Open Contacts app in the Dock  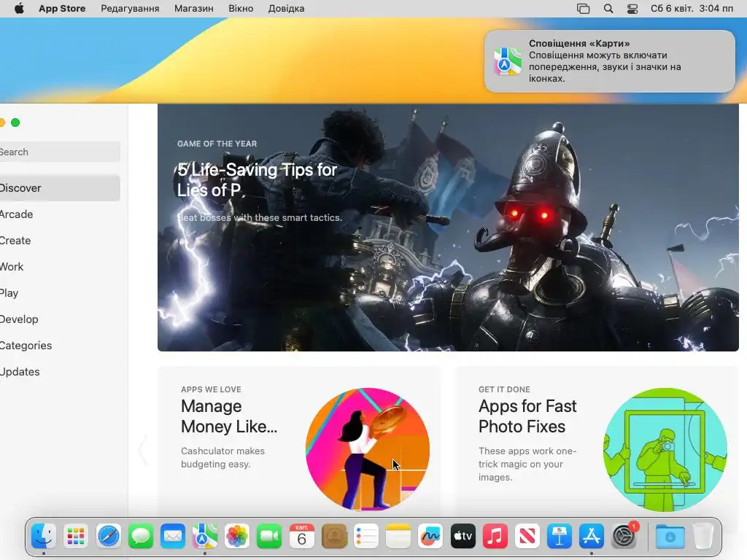point(334,537)
